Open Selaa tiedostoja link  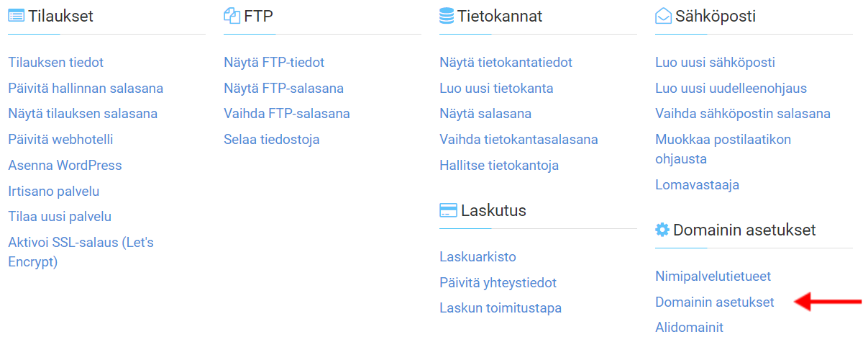click(272, 140)
